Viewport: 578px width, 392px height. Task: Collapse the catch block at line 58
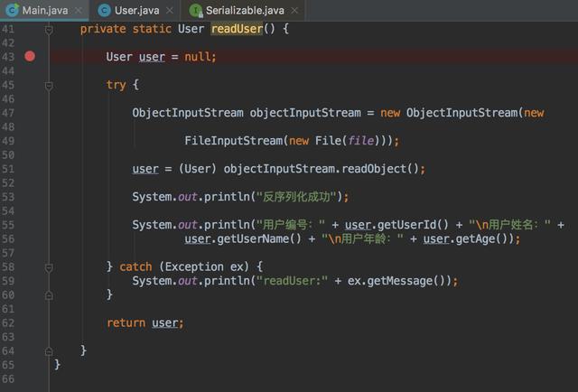(x=49, y=266)
